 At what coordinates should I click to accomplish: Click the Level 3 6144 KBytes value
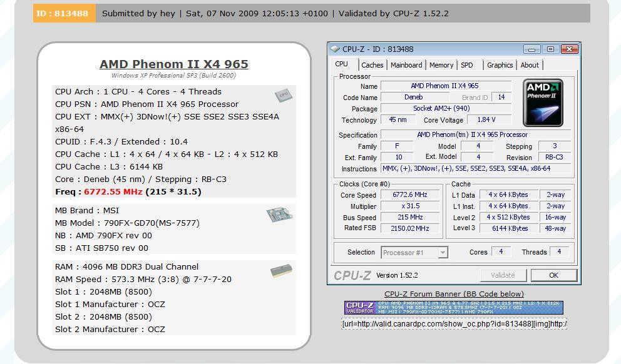pyautogui.click(x=510, y=228)
